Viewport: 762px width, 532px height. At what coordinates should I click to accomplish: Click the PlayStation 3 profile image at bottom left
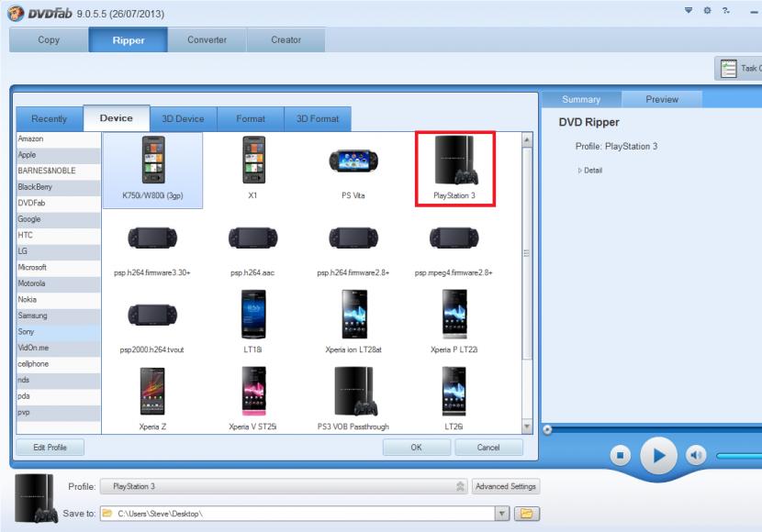[37, 498]
